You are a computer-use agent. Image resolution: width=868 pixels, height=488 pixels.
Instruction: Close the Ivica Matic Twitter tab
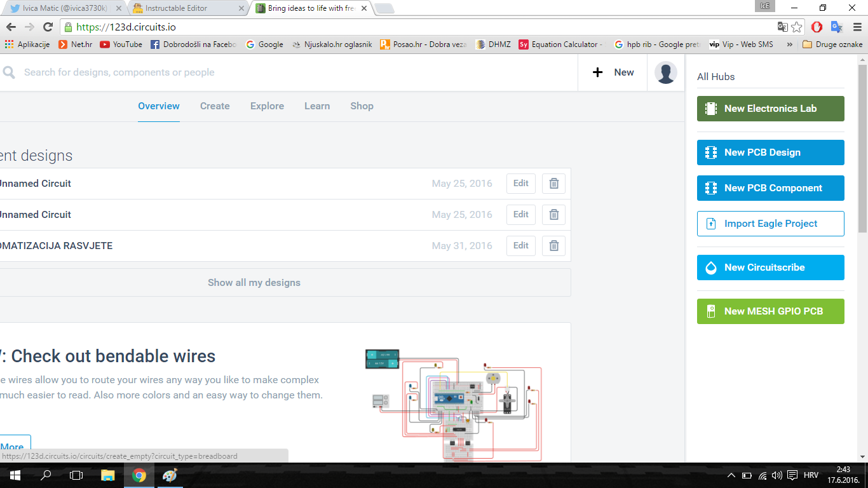[x=118, y=9]
